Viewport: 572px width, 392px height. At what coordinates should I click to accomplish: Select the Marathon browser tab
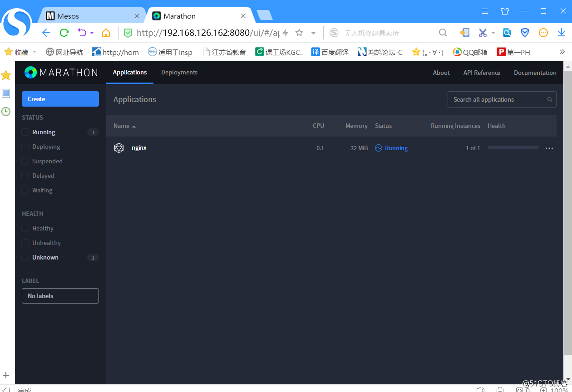click(x=200, y=16)
